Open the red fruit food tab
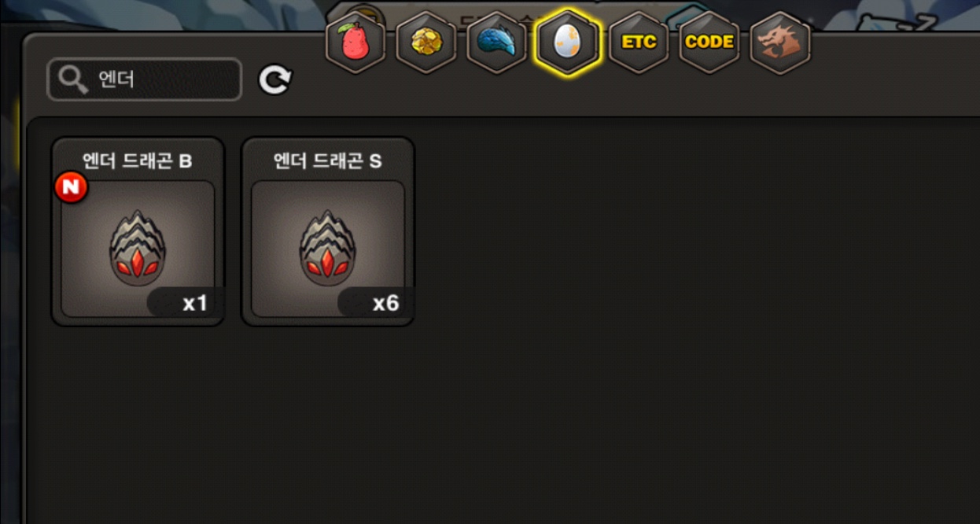This screenshot has height=524, width=980. [356, 42]
